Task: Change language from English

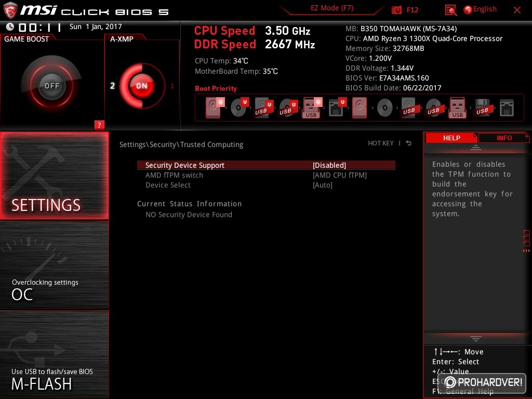Action: pyautogui.click(x=485, y=9)
